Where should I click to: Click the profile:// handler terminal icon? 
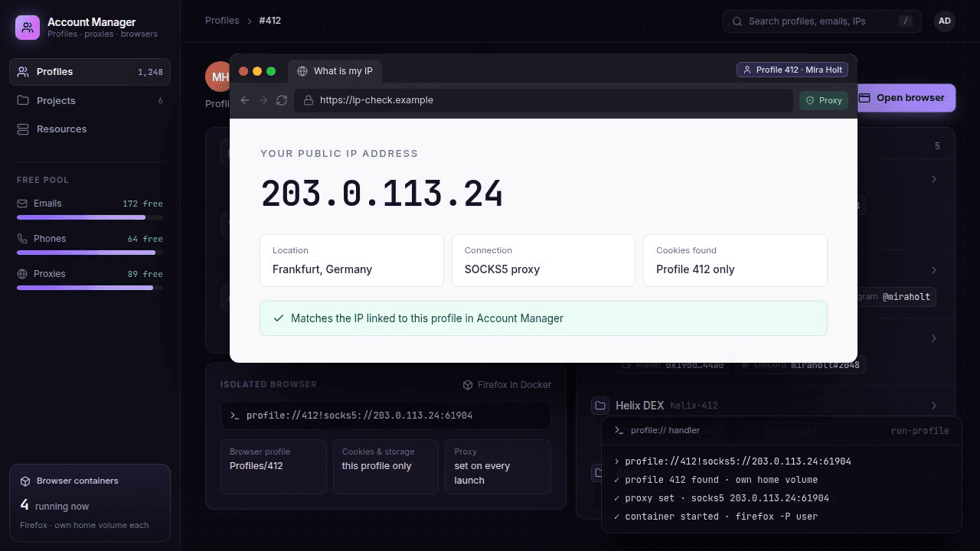pyautogui.click(x=619, y=431)
